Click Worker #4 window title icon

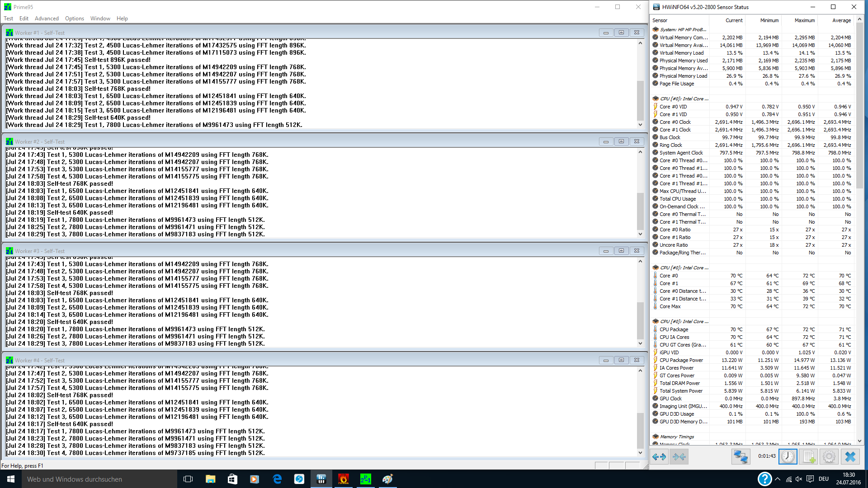pyautogui.click(x=9, y=360)
